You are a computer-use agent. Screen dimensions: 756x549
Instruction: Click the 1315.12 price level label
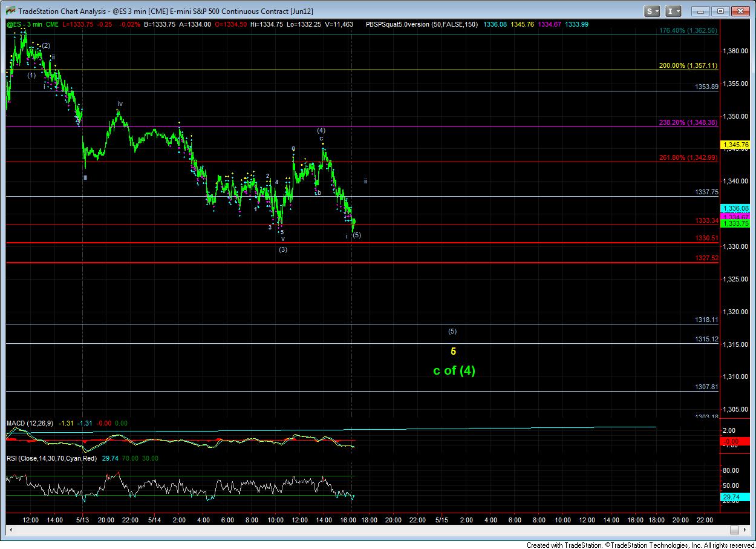706,339
